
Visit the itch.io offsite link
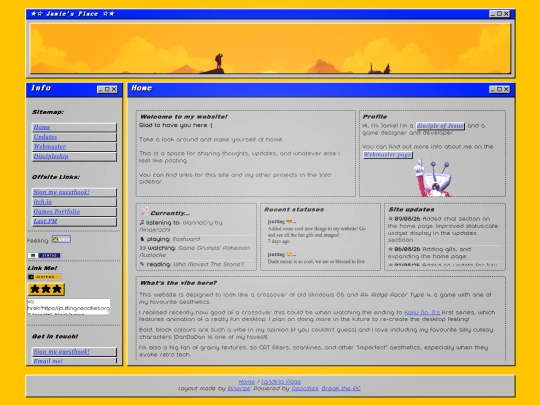(74, 202)
